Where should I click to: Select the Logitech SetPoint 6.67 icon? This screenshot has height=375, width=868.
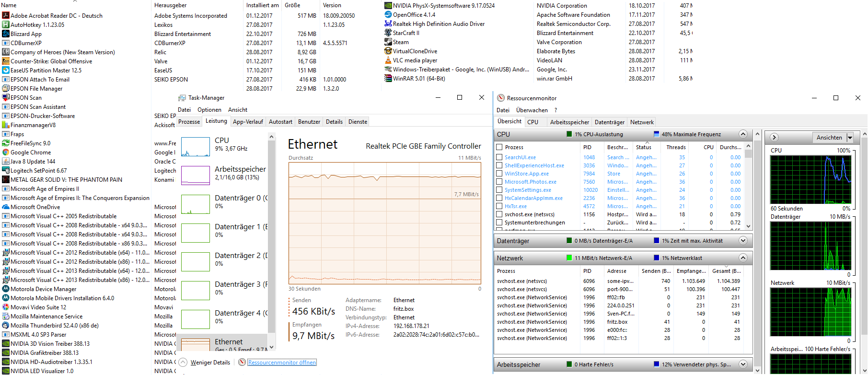pyautogui.click(x=6, y=171)
